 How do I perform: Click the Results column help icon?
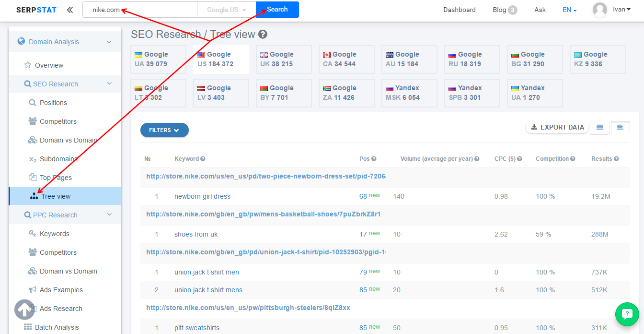point(616,159)
